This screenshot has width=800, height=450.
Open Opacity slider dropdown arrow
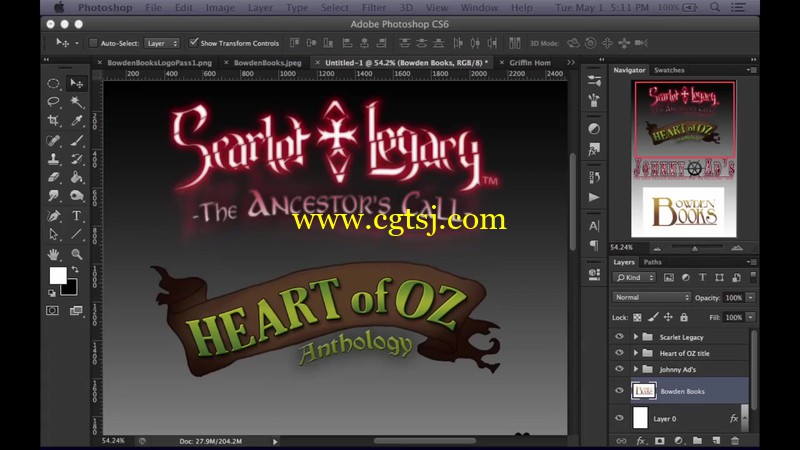tap(751, 297)
